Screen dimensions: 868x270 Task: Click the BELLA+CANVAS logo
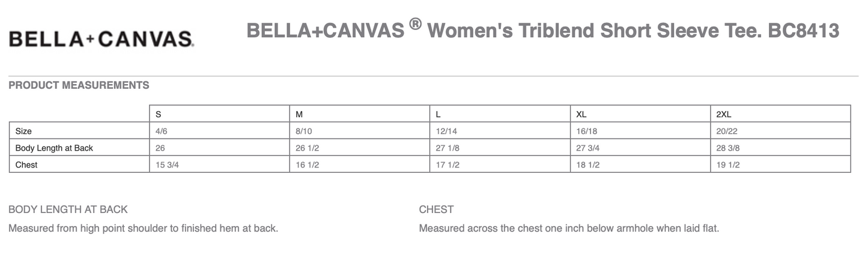pyautogui.click(x=100, y=39)
